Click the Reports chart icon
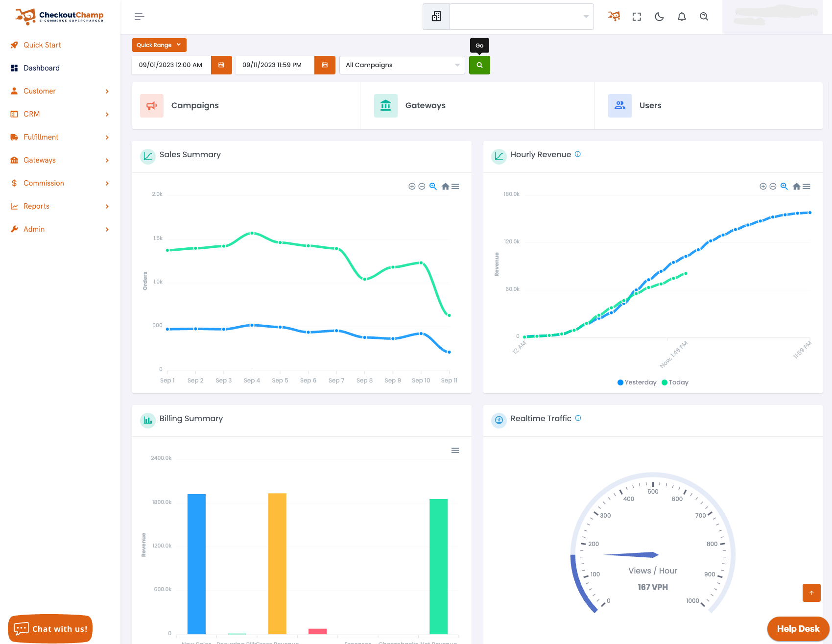Image resolution: width=832 pixels, height=644 pixels. [14, 206]
